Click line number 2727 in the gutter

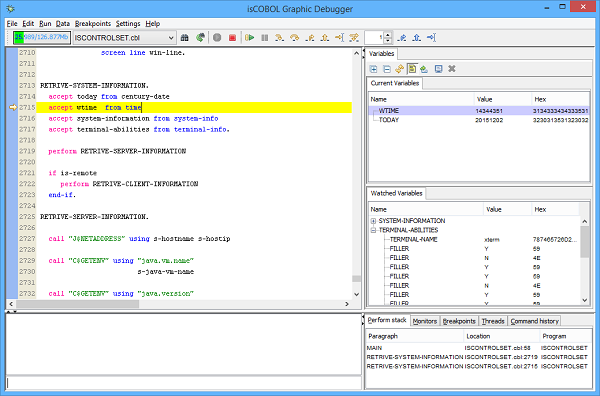pos(27,238)
